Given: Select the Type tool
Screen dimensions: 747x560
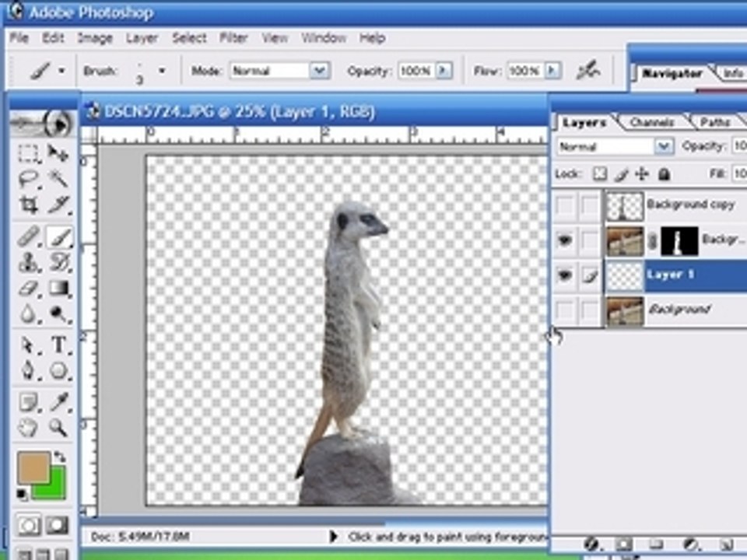Looking at the screenshot, I should pyautogui.click(x=58, y=345).
